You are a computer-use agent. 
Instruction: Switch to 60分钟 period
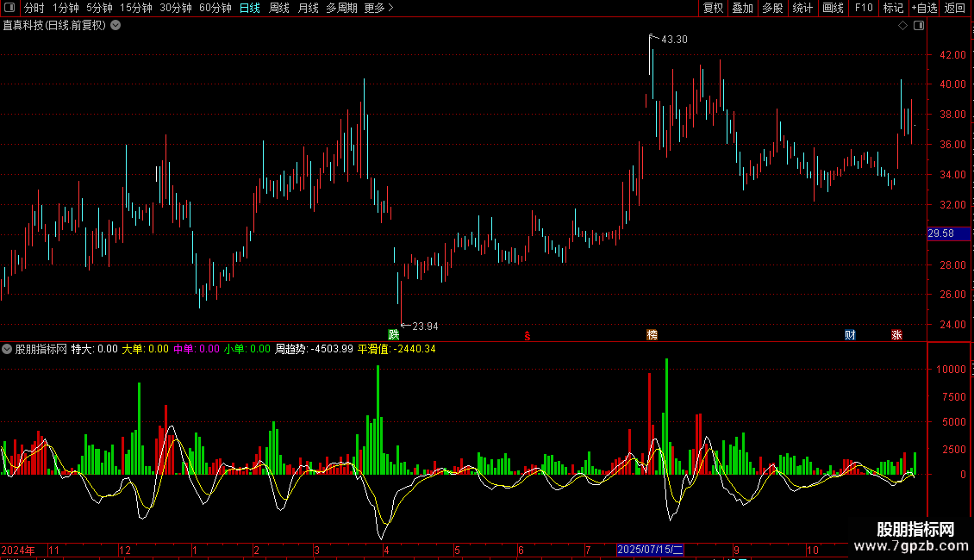215,8
